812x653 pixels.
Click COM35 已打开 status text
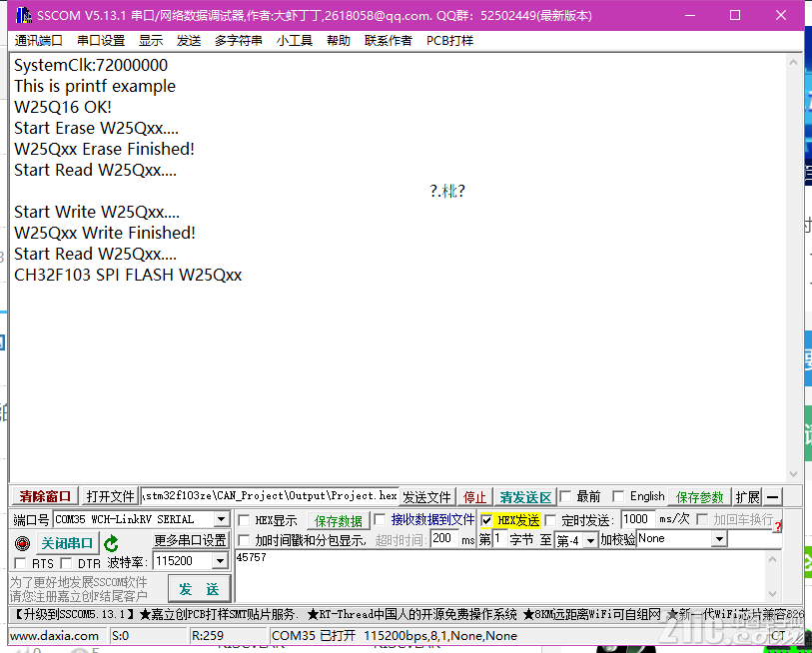[314, 636]
